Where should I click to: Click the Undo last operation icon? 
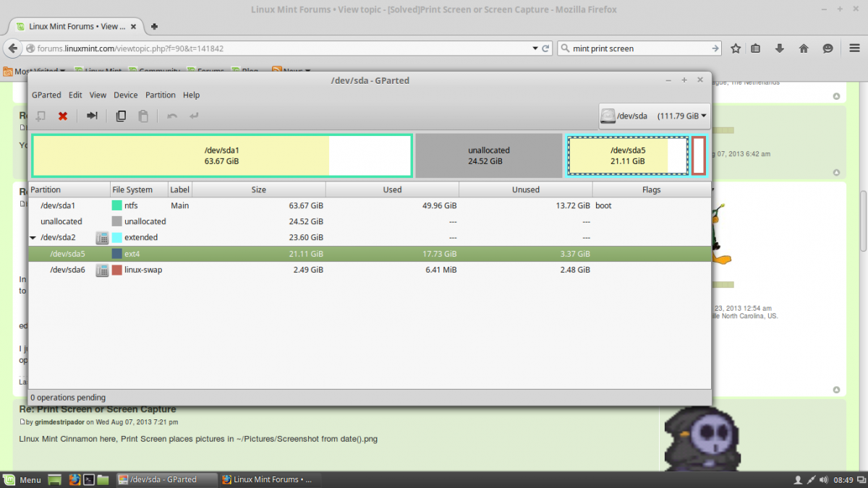pyautogui.click(x=172, y=116)
